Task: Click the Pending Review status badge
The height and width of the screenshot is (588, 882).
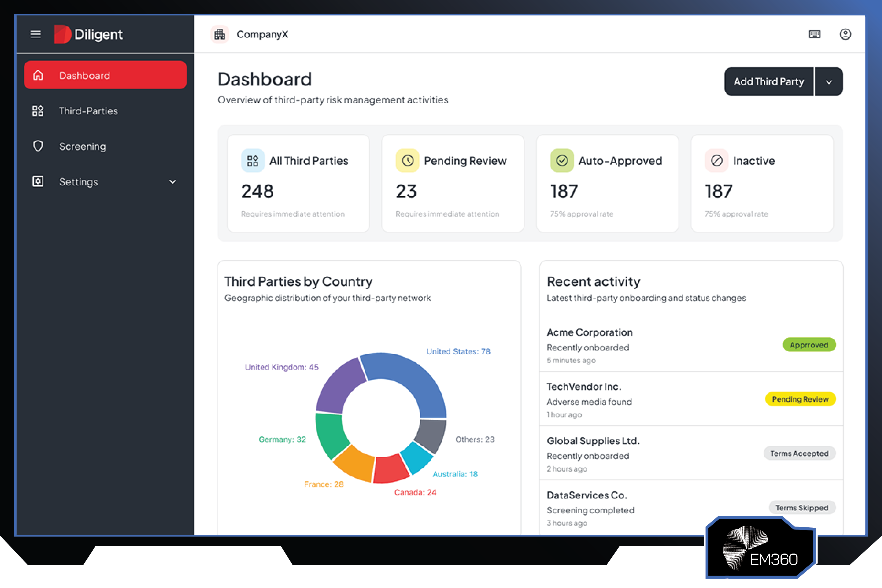Action: tap(800, 399)
